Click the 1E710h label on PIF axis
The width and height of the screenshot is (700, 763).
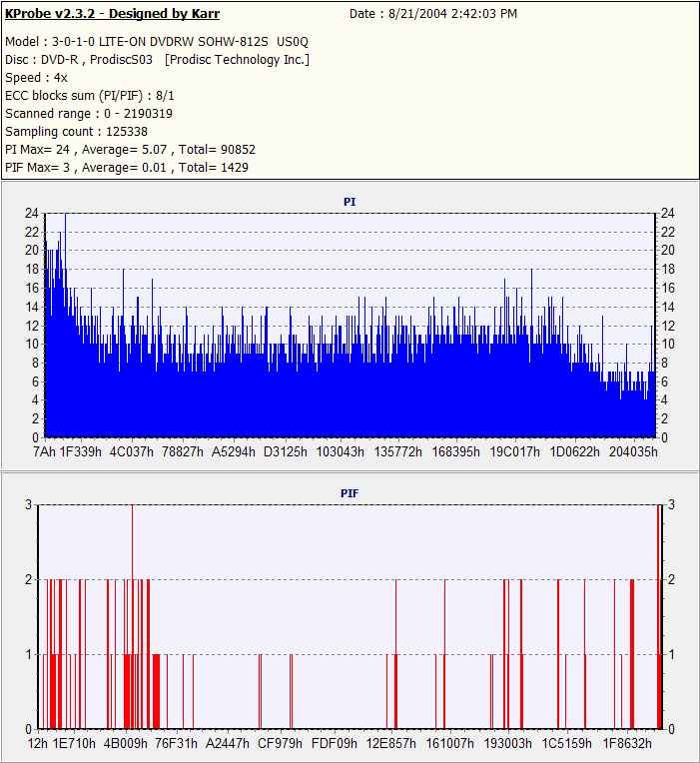click(x=74, y=744)
